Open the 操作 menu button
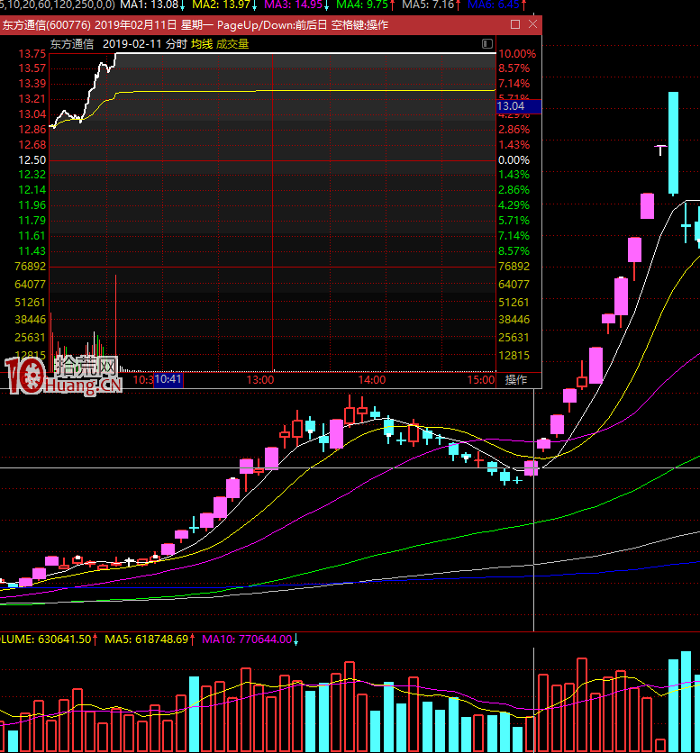Image resolution: width=700 pixels, height=753 pixels. pyautogui.click(x=516, y=380)
